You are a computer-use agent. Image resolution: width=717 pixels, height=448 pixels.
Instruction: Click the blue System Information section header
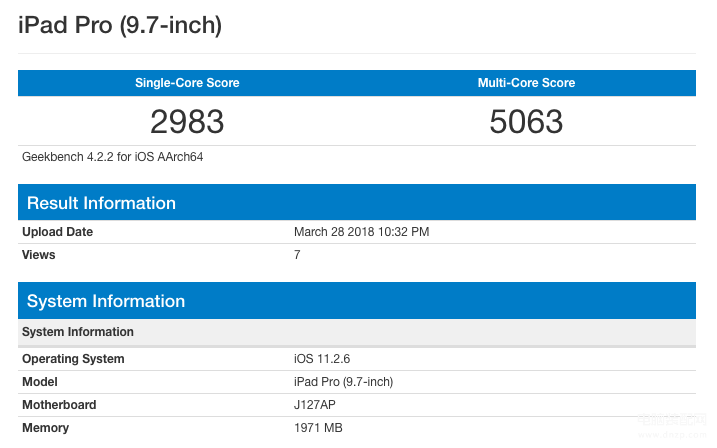357,301
